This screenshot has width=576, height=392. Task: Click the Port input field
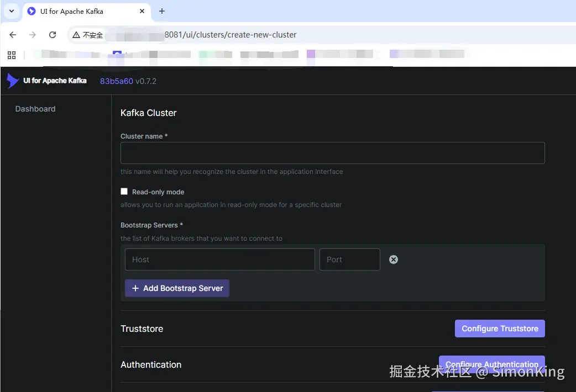pos(350,259)
